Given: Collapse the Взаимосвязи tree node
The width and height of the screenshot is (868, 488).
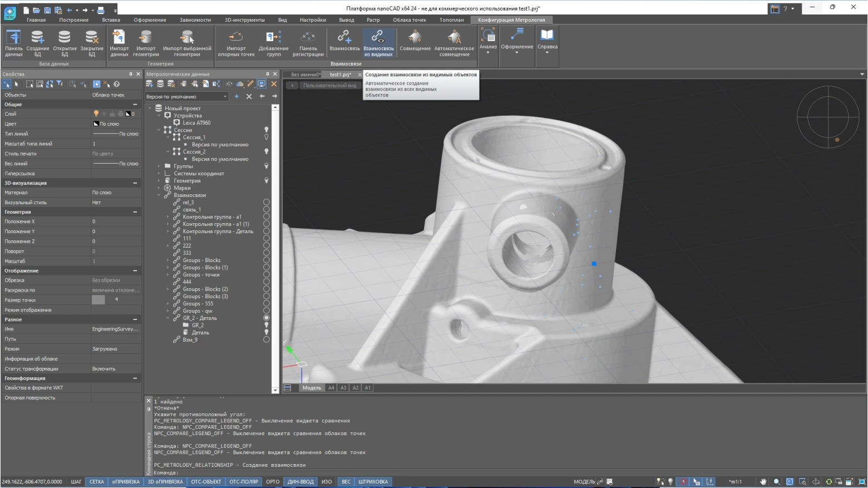Looking at the screenshot, I should click(159, 195).
